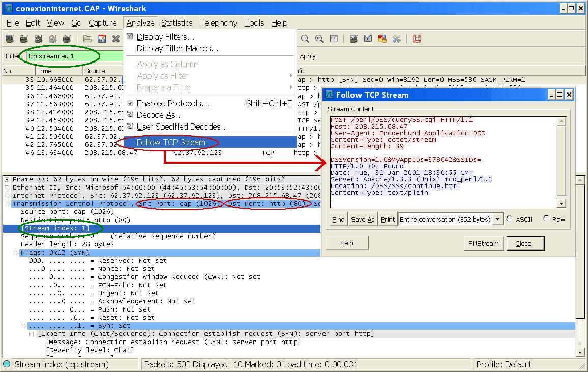The width and height of the screenshot is (588, 372).
Task: Stop the running capture icon
Action: click(52, 39)
